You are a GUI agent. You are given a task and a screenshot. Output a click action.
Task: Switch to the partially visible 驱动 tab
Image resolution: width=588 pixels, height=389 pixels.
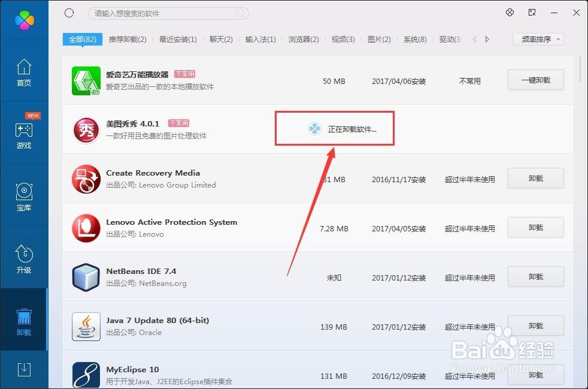coord(450,39)
